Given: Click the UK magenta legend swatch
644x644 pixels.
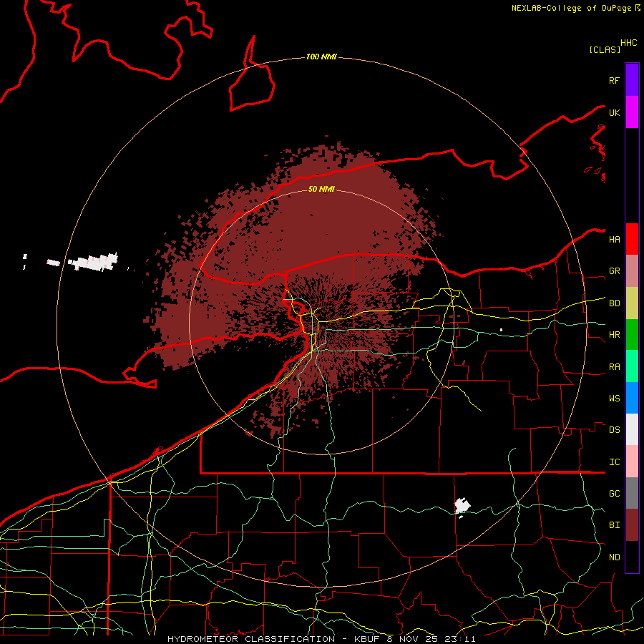Looking at the screenshot, I should [x=632, y=112].
